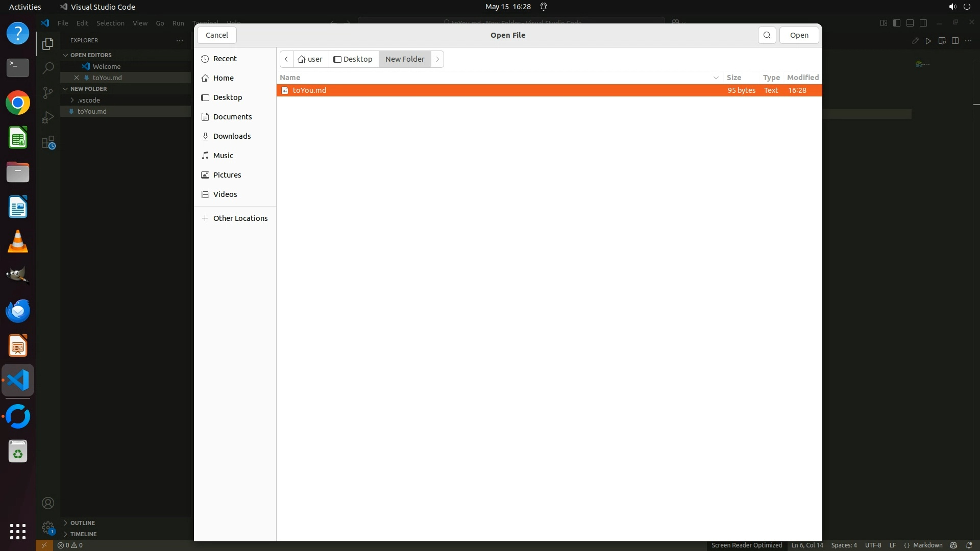Click the search icon in Open File dialog
This screenshot has width=980, height=551.
767,35
